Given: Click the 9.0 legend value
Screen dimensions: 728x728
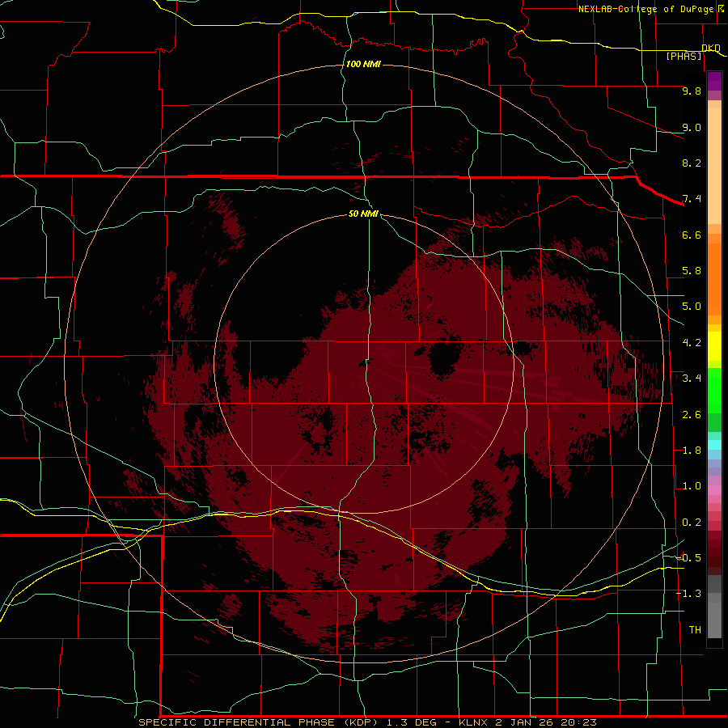Looking at the screenshot, I should (x=692, y=127).
